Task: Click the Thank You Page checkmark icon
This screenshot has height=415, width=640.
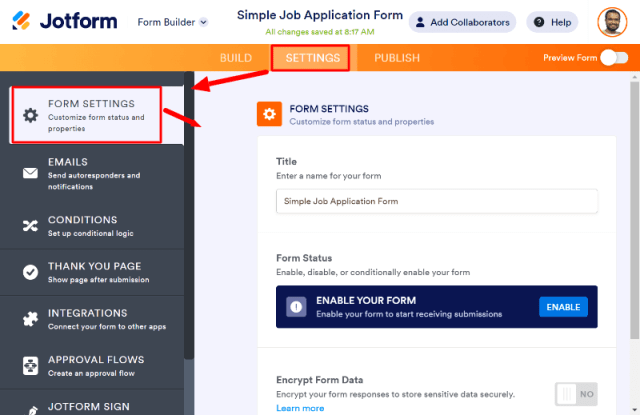Action: coord(30,272)
